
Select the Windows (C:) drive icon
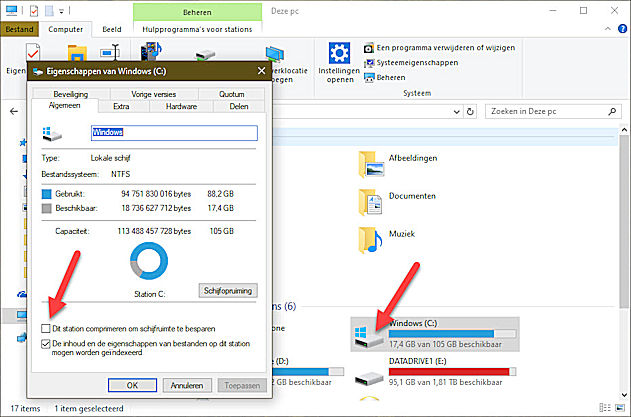click(x=369, y=335)
